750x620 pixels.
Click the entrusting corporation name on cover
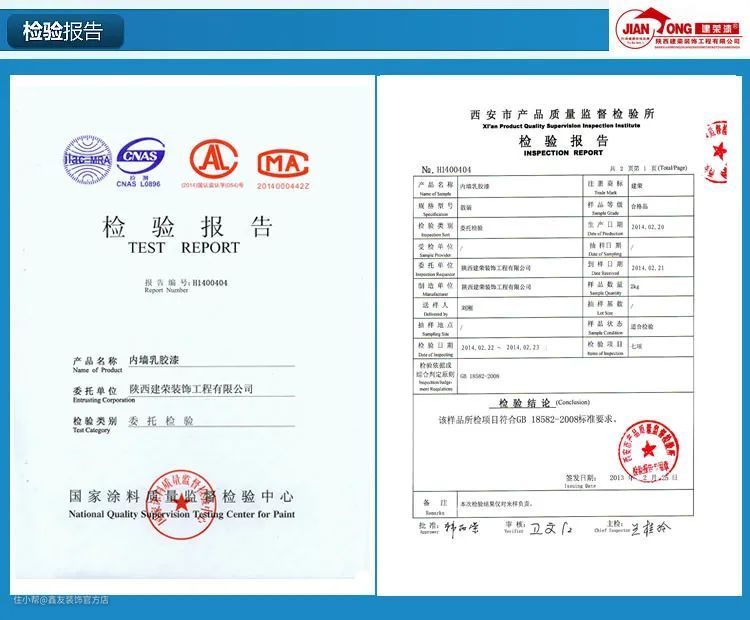pos(192,388)
